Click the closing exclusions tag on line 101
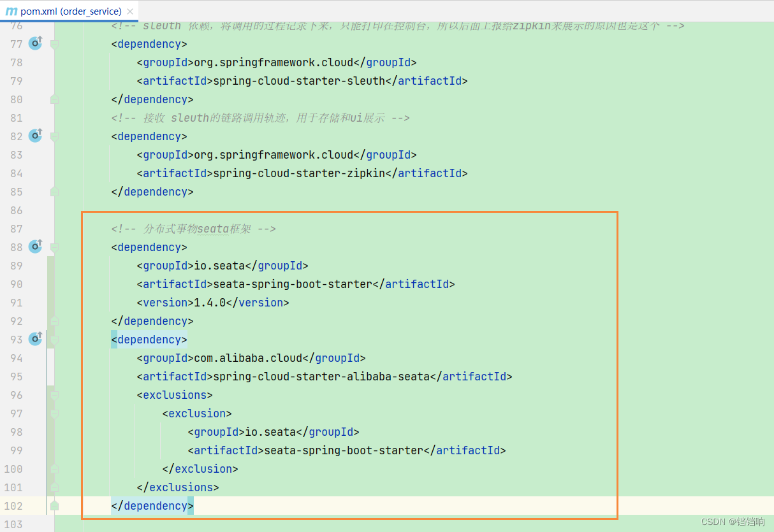The width and height of the screenshot is (774, 532). pyautogui.click(x=178, y=487)
